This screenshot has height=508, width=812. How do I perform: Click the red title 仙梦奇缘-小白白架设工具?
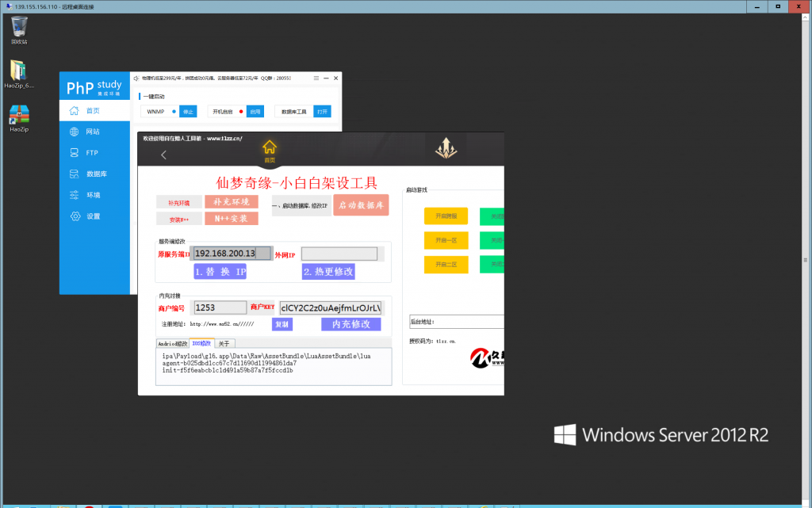pos(297,182)
